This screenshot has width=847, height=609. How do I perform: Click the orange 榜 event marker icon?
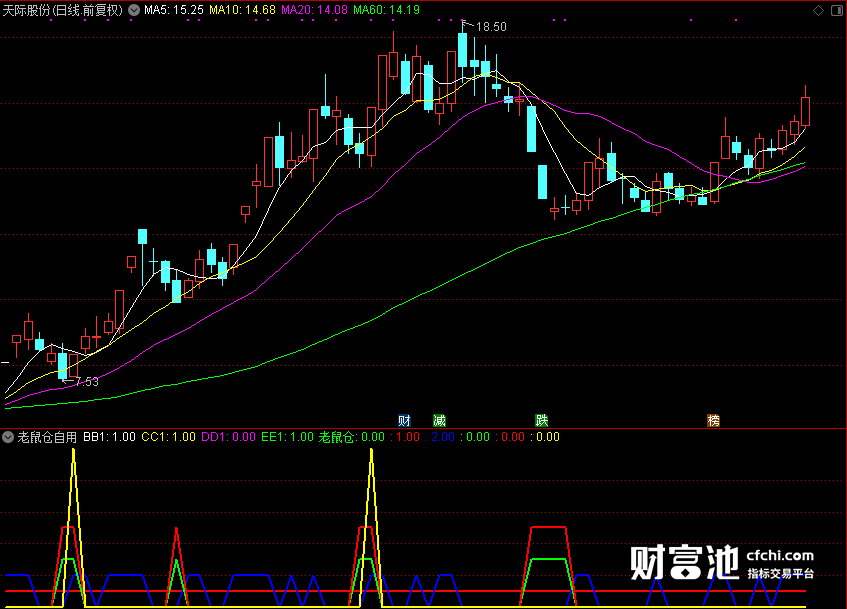point(713,420)
